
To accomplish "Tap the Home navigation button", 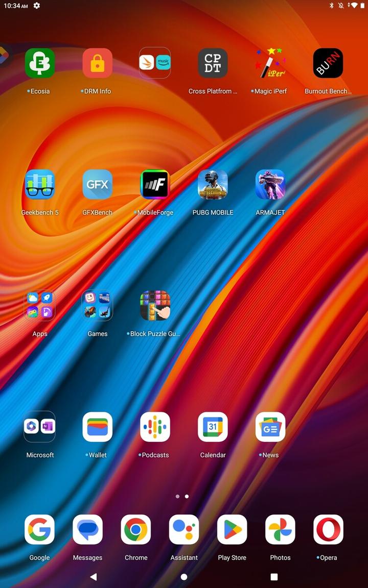I will tap(184, 576).
